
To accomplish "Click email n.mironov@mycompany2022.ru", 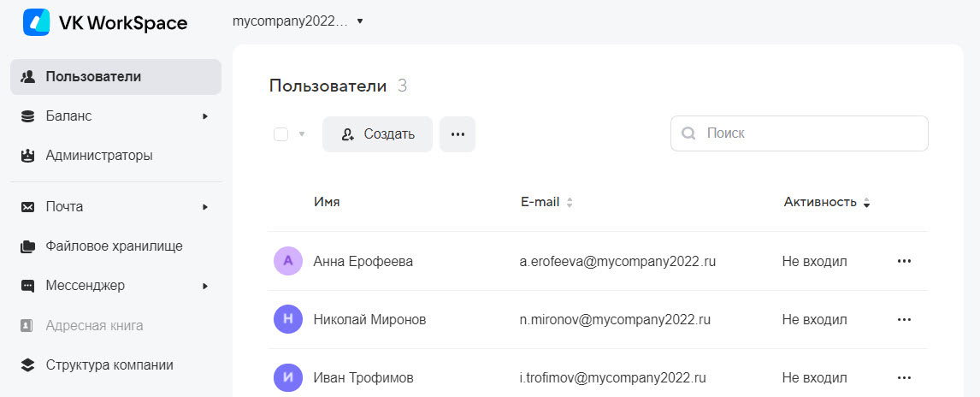I will [x=615, y=319].
